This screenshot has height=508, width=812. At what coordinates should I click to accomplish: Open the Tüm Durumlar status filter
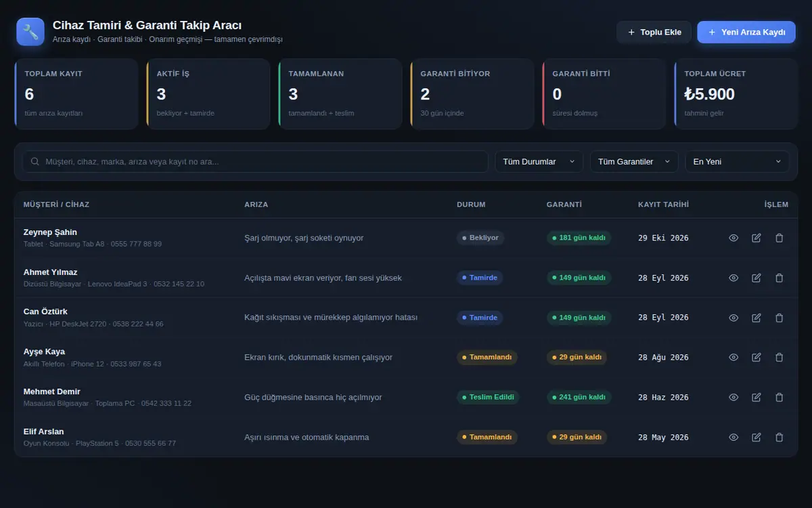(x=539, y=161)
